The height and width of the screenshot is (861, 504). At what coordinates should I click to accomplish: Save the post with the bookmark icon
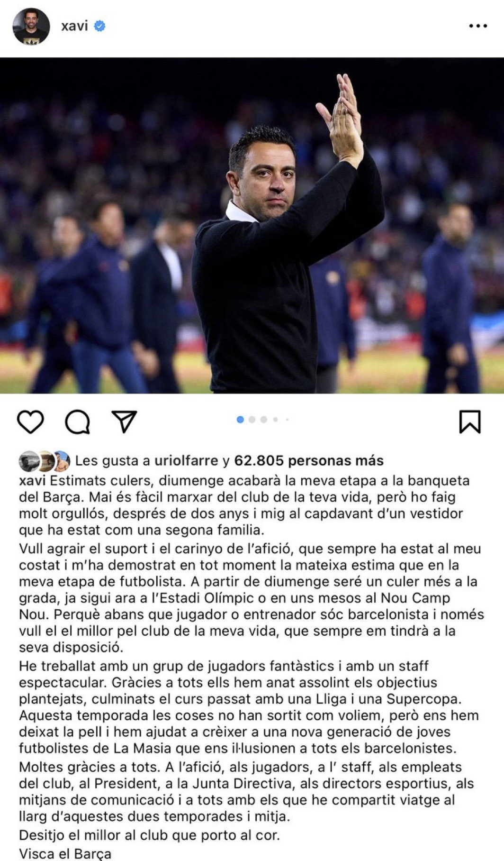(x=470, y=421)
